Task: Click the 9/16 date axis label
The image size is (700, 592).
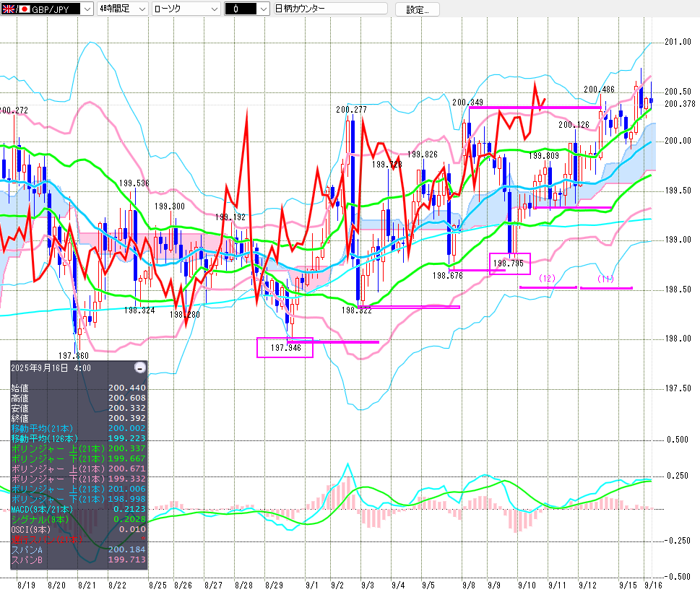Action: (654, 585)
